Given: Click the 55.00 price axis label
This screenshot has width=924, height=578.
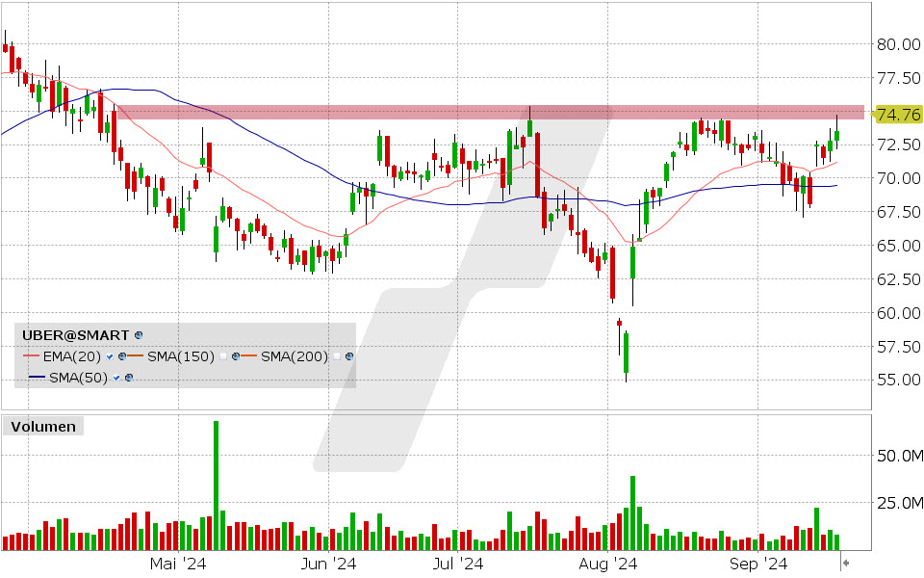Looking at the screenshot, I should click(x=899, y=380).
